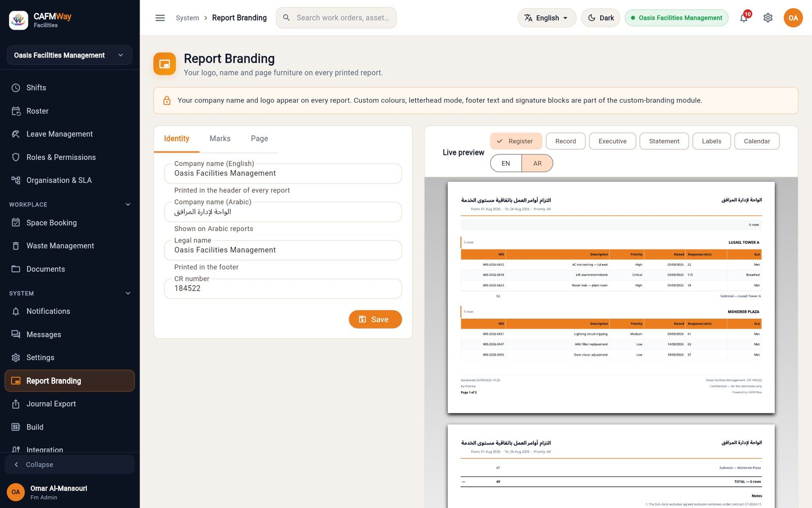Switch preview language to AR

[x=537, y=163]
